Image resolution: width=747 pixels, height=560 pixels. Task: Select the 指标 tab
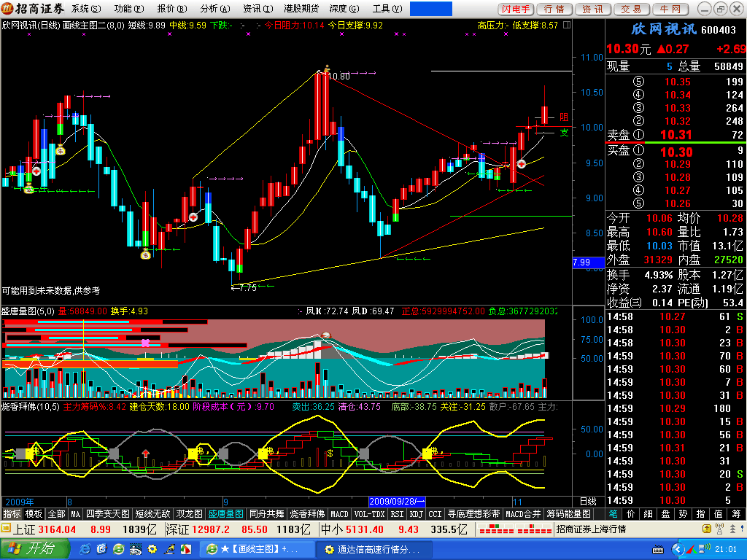pyautogui.click(x=12, y=514)
